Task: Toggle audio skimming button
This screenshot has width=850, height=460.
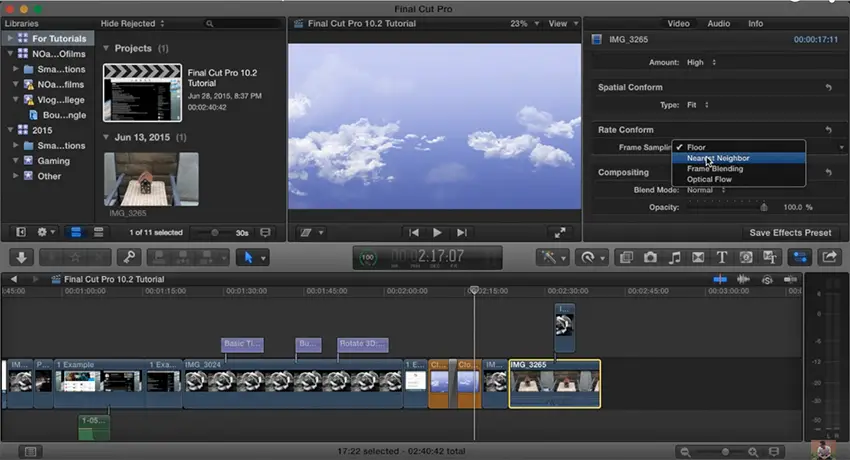Action: click(x=743, y=280)
